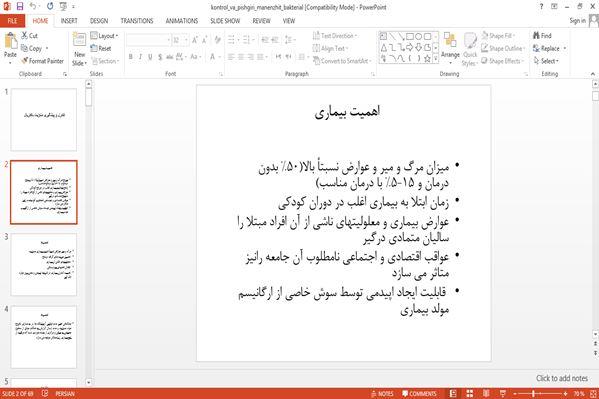
Task: Align text to the left
Action: tap(231, 57)
